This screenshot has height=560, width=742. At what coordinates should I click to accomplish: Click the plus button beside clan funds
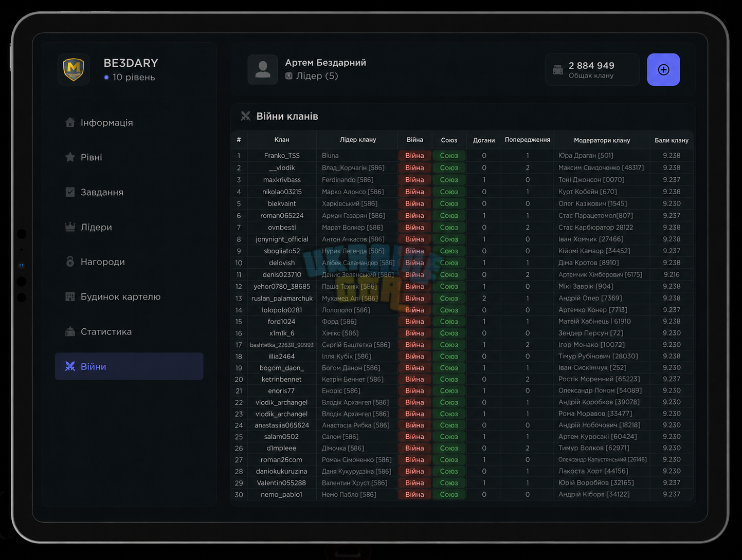coord(663,69)
